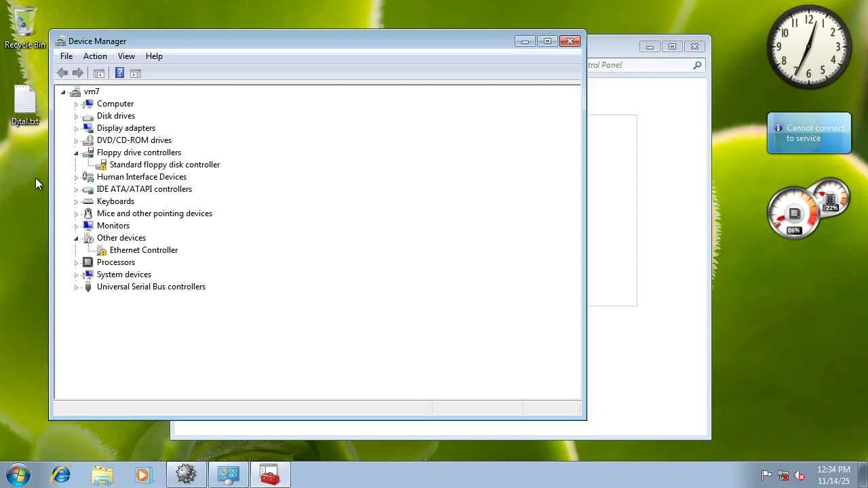Toggle the Show/Hide Console Tree toolbar icon
Image resolution: width=868 pixels, height=488 pixels.
pyautogui.click(x=99, y=73)
